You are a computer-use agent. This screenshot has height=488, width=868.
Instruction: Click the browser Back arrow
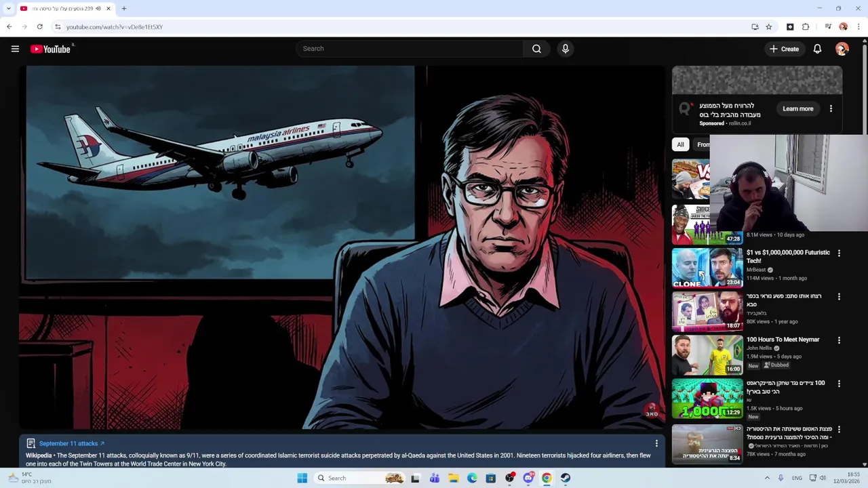click(x=9, y=27)
